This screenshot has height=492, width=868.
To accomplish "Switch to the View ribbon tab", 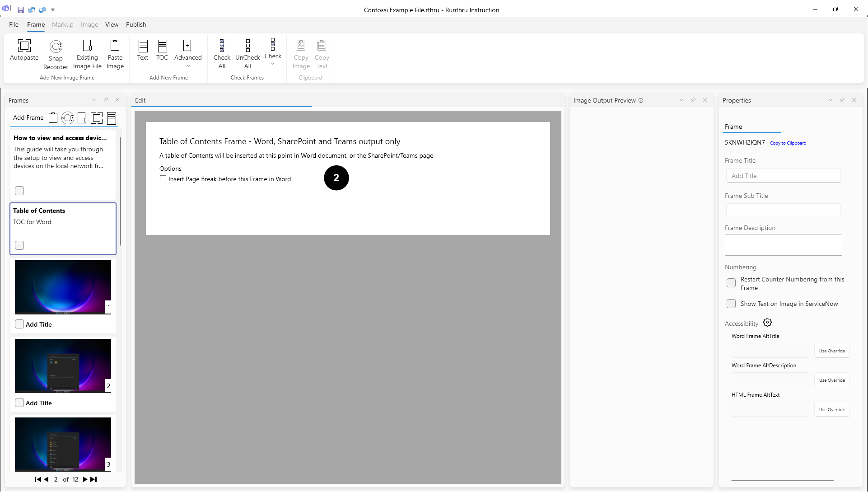I will 112,24.
